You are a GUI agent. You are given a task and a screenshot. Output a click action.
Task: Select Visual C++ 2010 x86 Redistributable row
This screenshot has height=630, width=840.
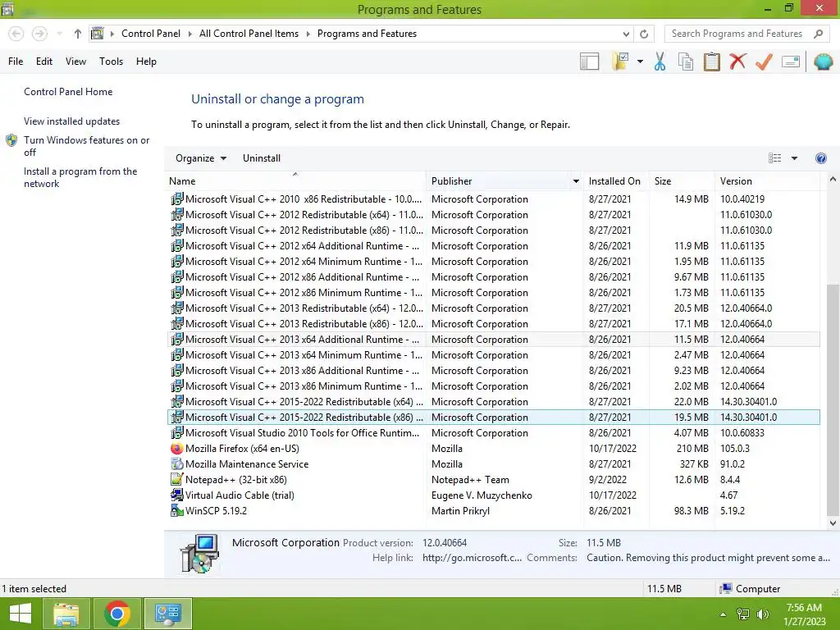494,199
